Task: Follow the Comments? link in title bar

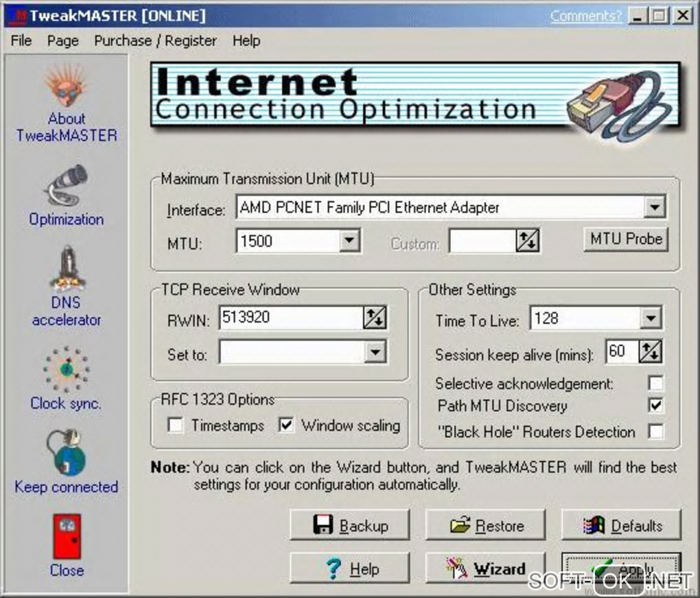Action: click(x=585, y=16)
